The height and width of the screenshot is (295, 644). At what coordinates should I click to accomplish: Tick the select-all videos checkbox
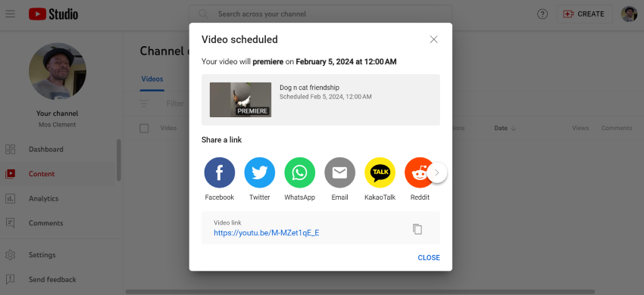click(x=144, y=129)
